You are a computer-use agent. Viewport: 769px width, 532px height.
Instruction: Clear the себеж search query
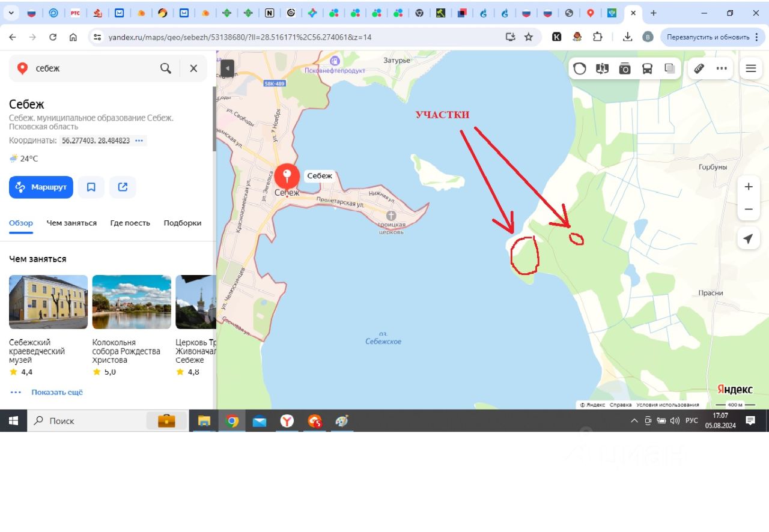[x=193, y=68]
